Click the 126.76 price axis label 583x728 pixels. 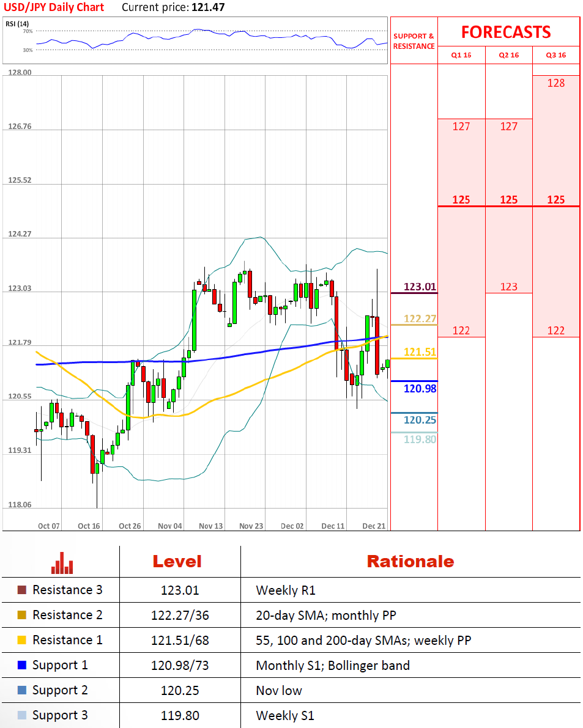point(20,127)
